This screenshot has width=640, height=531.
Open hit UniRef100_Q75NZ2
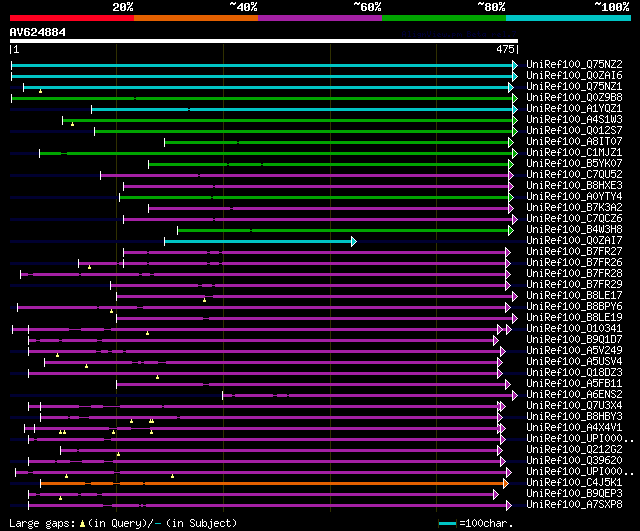click(574, 64)
